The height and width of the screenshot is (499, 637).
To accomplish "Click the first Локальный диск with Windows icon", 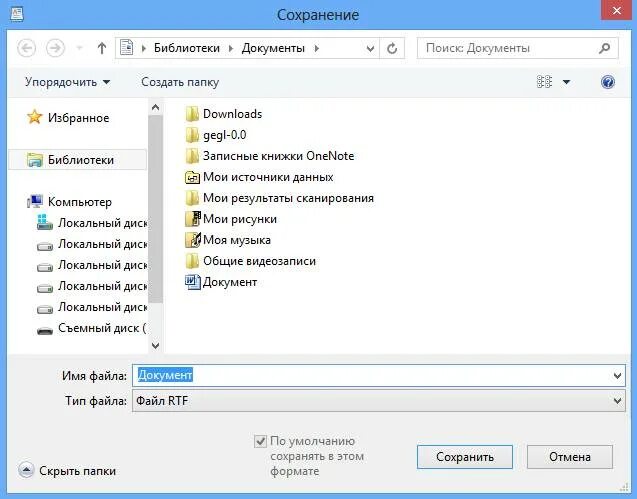I will pos(92,223).
